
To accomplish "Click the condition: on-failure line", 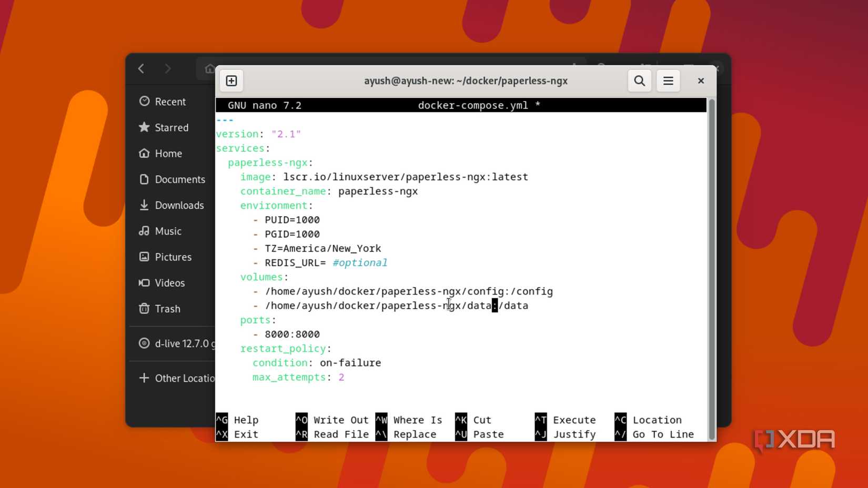I will click(x=317, y=363).
